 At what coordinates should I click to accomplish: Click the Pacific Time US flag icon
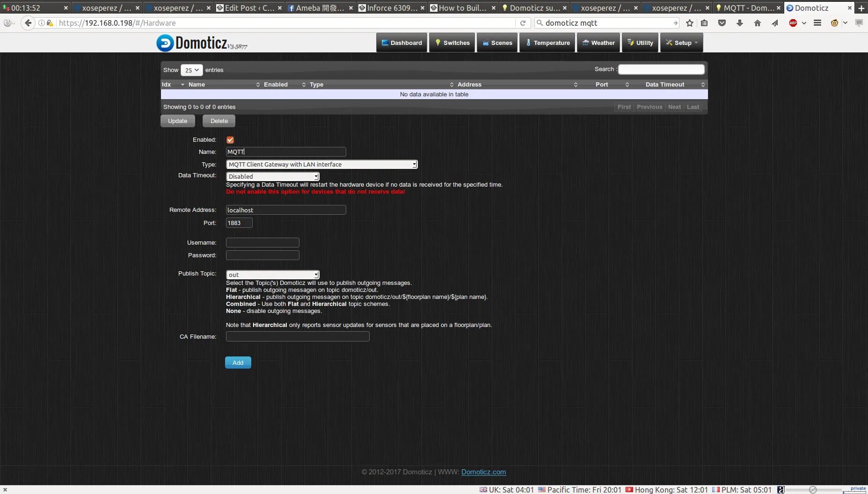pyautogui.click(x=542, y=490)
